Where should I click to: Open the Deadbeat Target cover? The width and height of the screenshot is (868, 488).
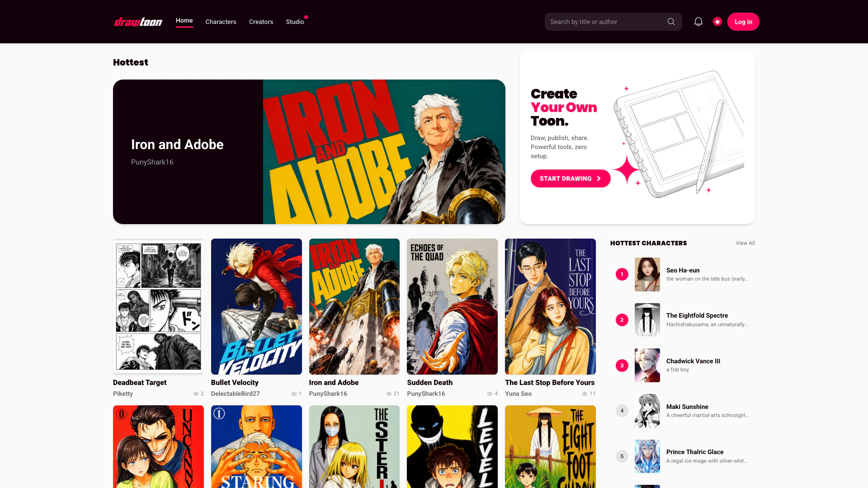coord(158,306)
